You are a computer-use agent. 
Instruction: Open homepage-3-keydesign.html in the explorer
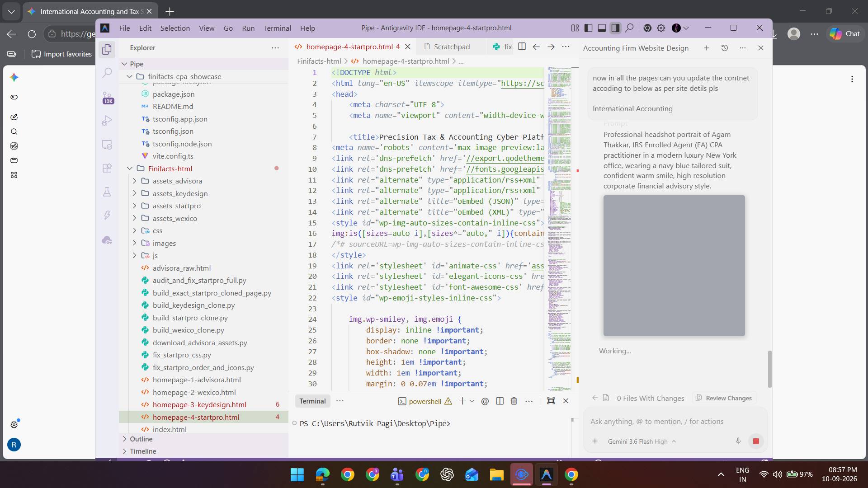point(199,404)
